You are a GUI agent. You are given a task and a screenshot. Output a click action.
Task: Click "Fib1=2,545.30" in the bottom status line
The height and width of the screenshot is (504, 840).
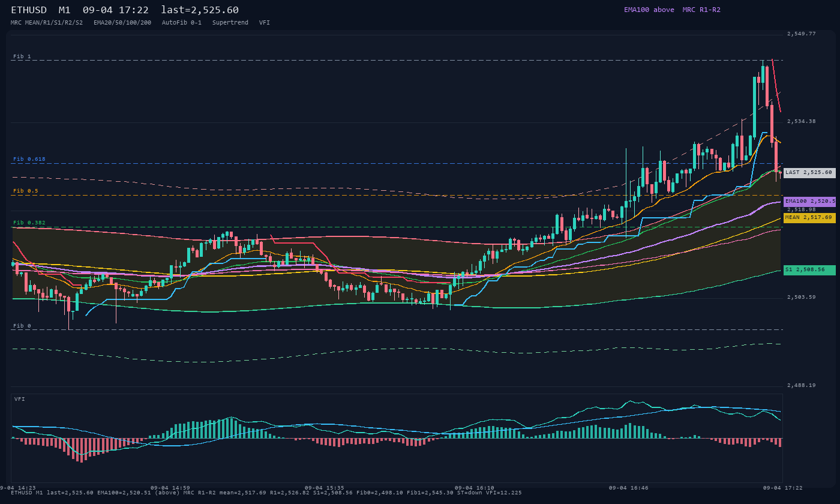[x=430, y=493]
